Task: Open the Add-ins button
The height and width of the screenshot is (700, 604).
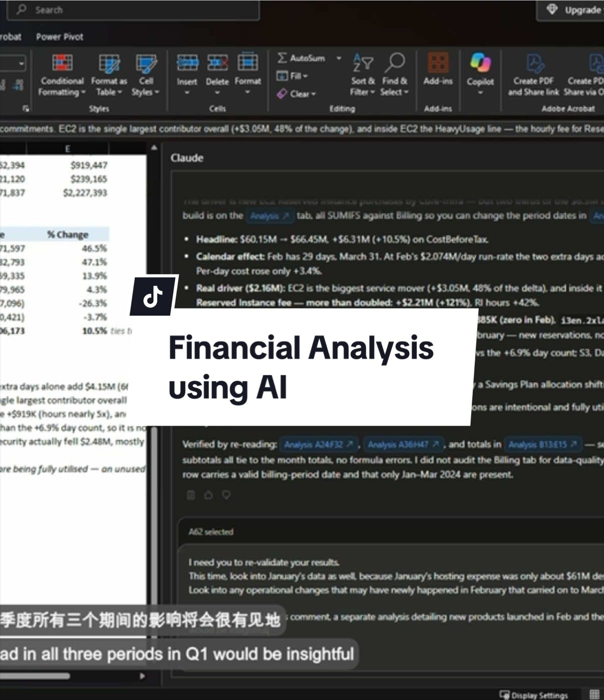Action: pos(438,69)
